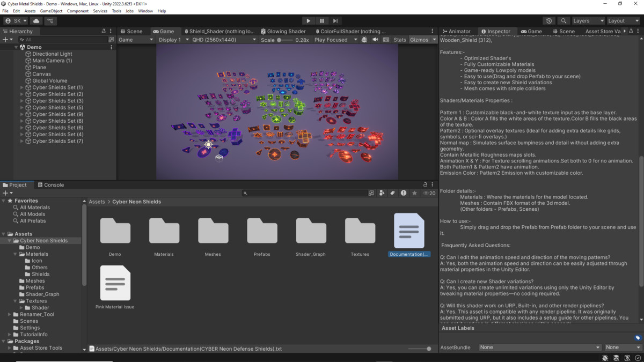The image size is (644, 362).
Task: Click the Favorites star in the Project toolbar
Action: tap(414, 193)
